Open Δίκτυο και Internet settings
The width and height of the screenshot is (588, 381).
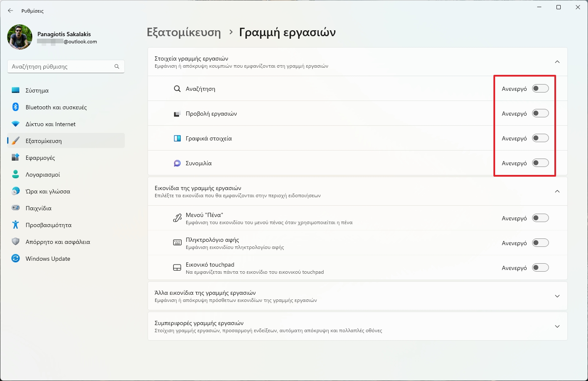pyautogui.click(x=50, y=124)
